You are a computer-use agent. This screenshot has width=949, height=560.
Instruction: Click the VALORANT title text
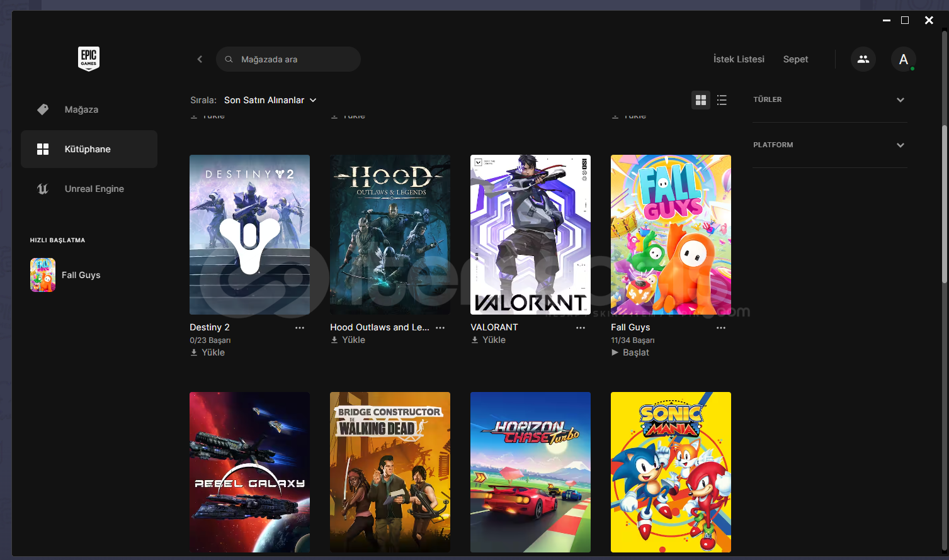[494, 327]
